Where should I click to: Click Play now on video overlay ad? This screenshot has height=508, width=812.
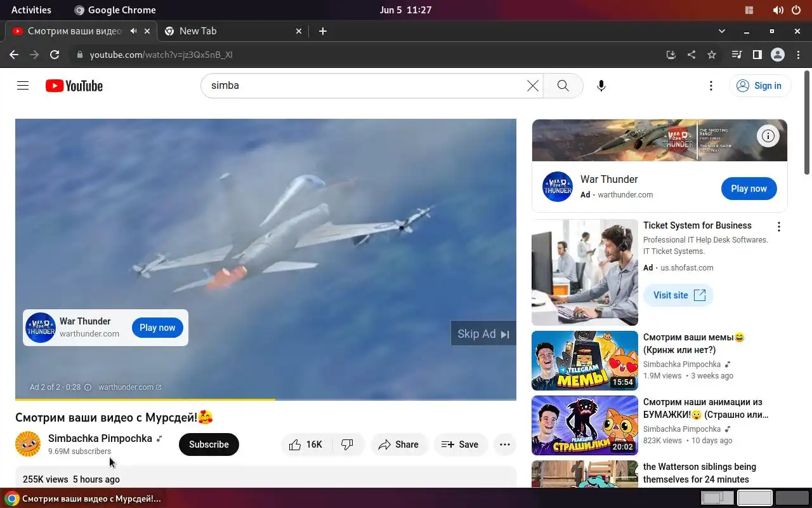pyautogui.click(x=157, y=328)
